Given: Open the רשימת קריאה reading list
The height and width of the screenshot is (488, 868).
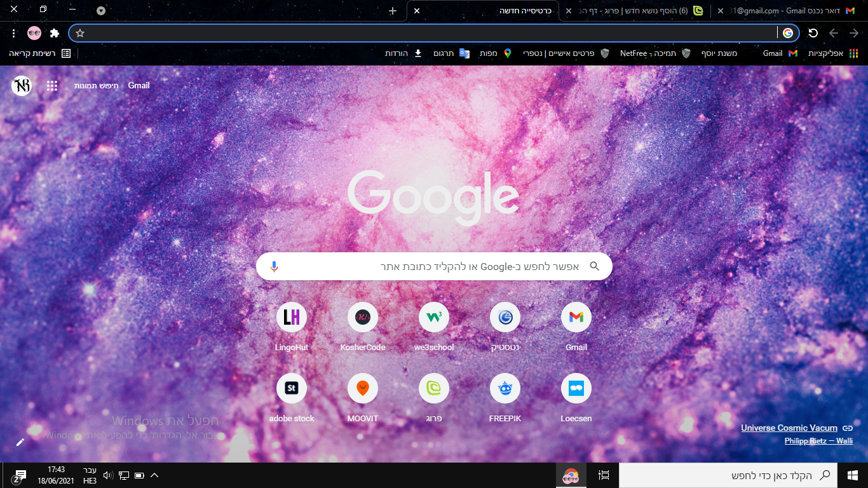Looking at the screenshot, I should 40,53.
